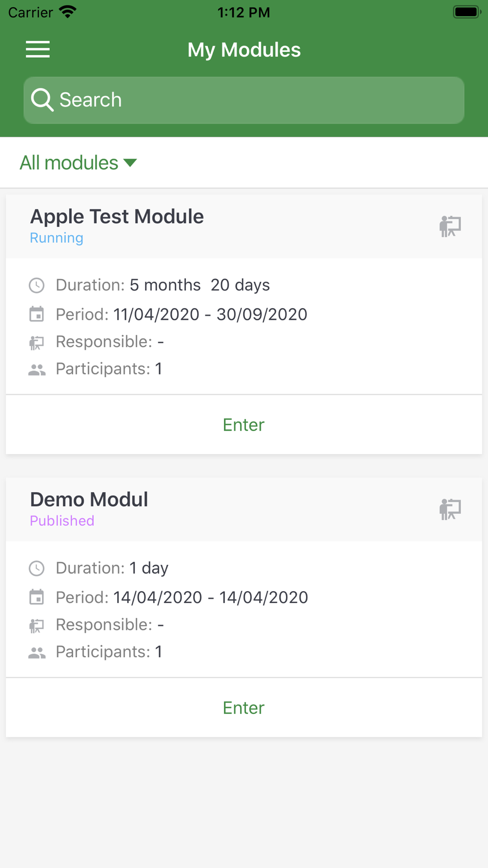Click the search magnifier icon
The height and width of the screenshot is (868, 488).
(42, 100)
